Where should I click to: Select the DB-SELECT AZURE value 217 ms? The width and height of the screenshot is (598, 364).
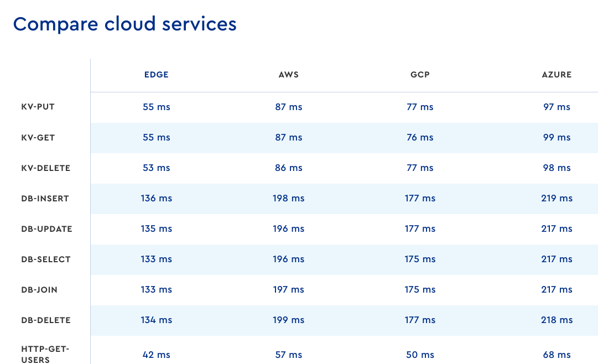[557, 259]
